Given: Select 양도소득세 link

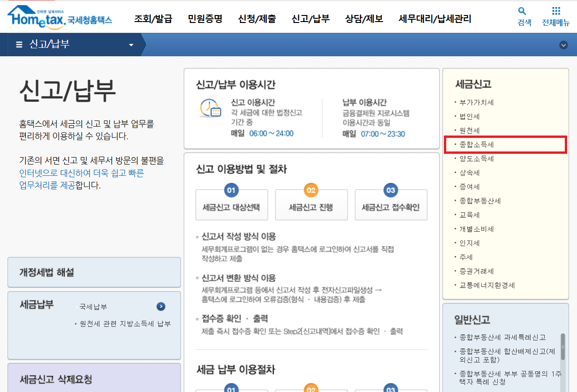Looking at the screenshot, I should coord(477,158).
